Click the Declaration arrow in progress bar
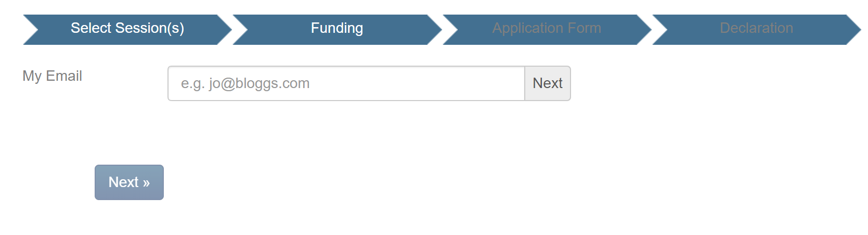868x235 pixels. [756, 29]
